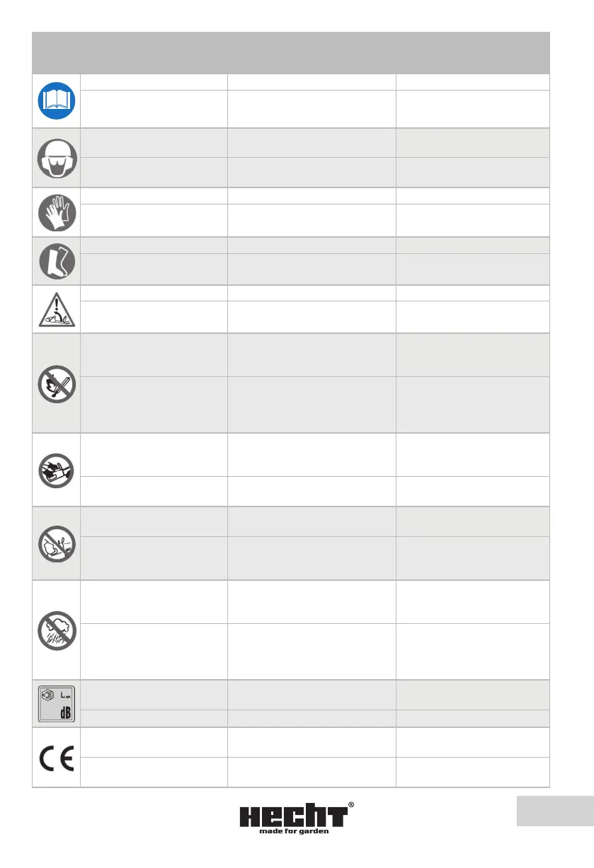Select the safety boots icon

(x=58, y=261)
